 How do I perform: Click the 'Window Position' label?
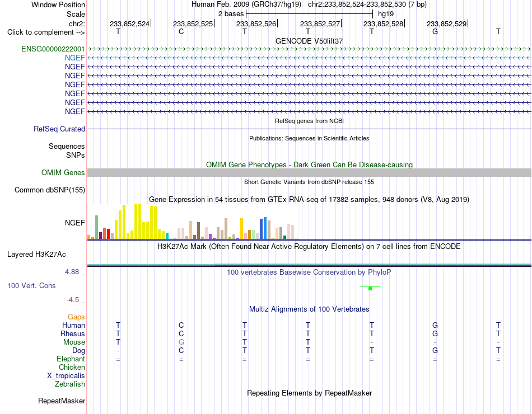pyautogui.click(x=58, y=4)
